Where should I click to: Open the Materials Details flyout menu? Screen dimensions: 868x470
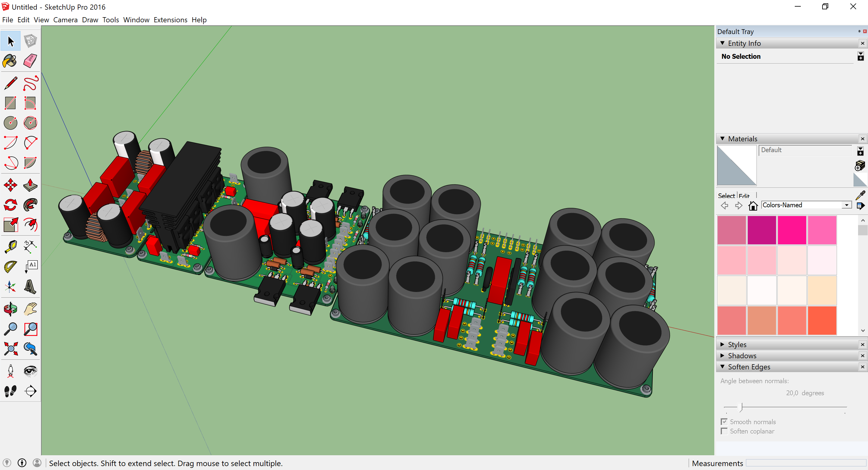pyautogui.click(x=860, y=205)
